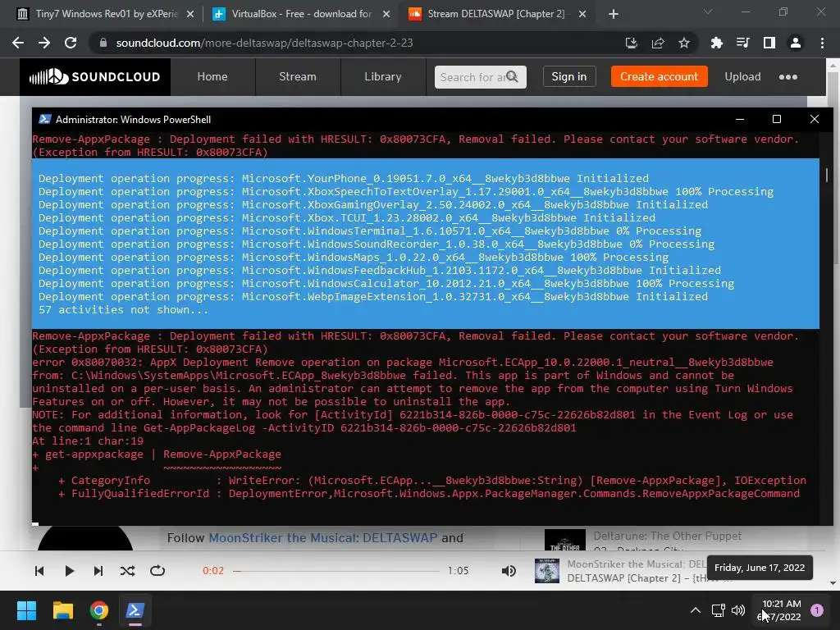
Task: Open taskbar clock and date
Action: pos(780,610)
